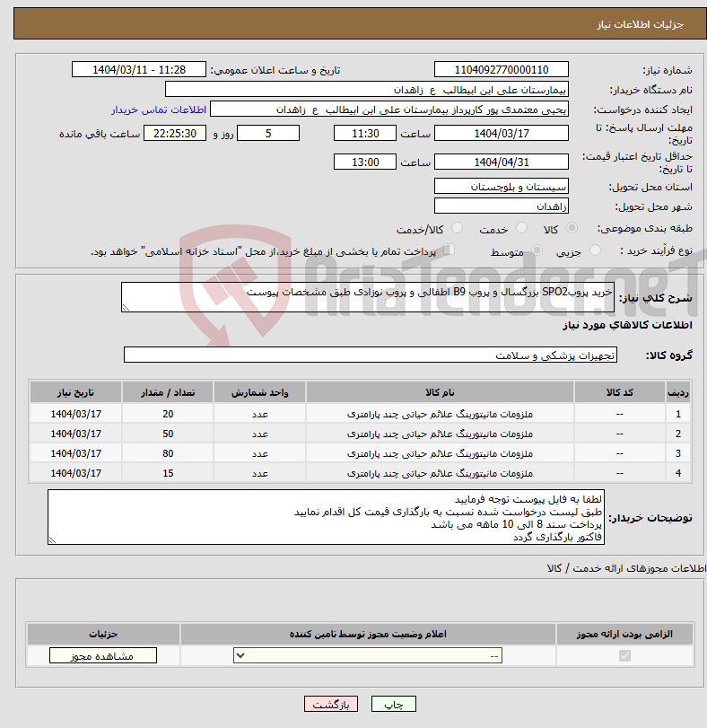
Task: Click the واحد شمارش column header
Action: (259, 392)
